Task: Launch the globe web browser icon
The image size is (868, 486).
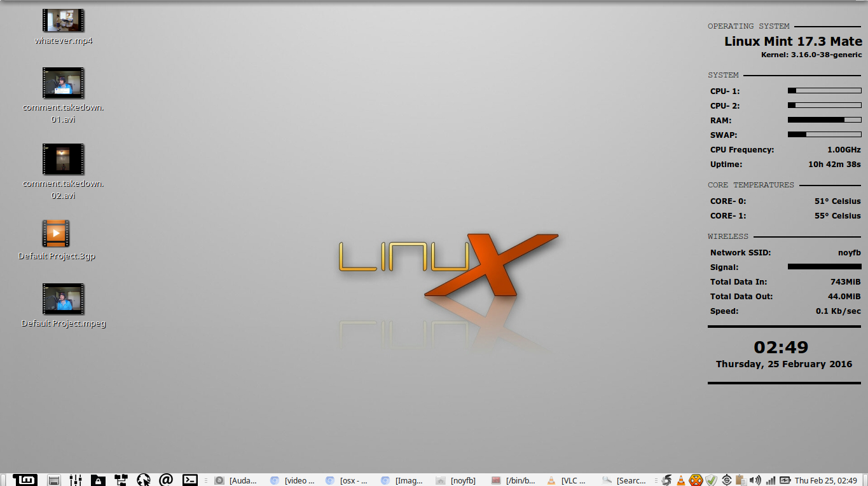Action: pos(144,480)
